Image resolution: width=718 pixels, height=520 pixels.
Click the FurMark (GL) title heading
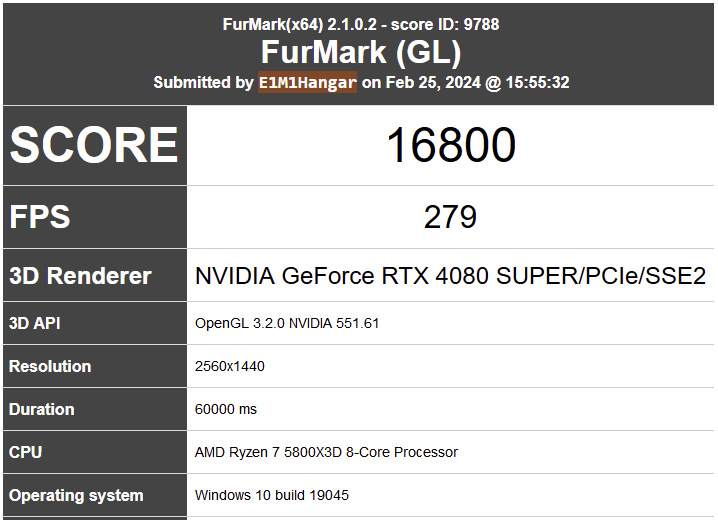[x=361, y=52]
